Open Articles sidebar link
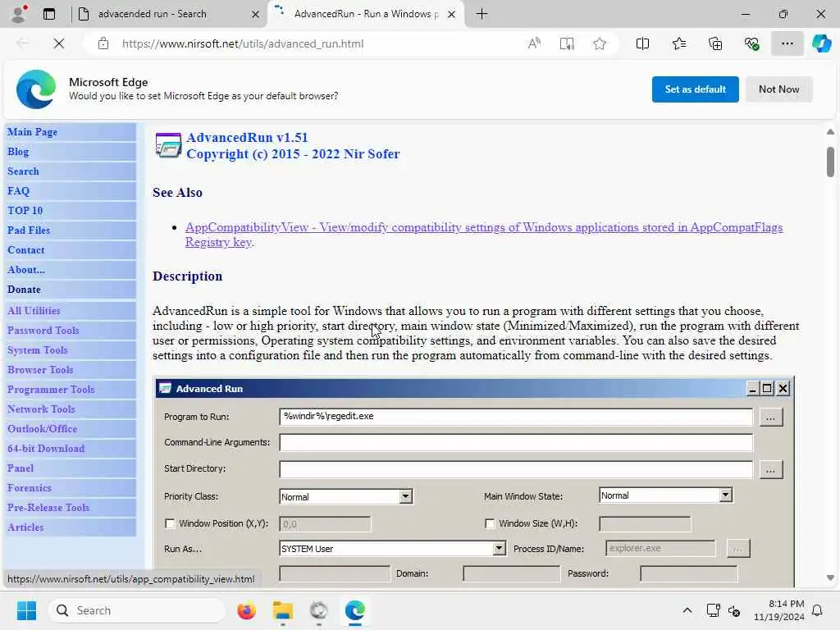The width and height of the screenshot is (840, 630). (x=25, y=527)
